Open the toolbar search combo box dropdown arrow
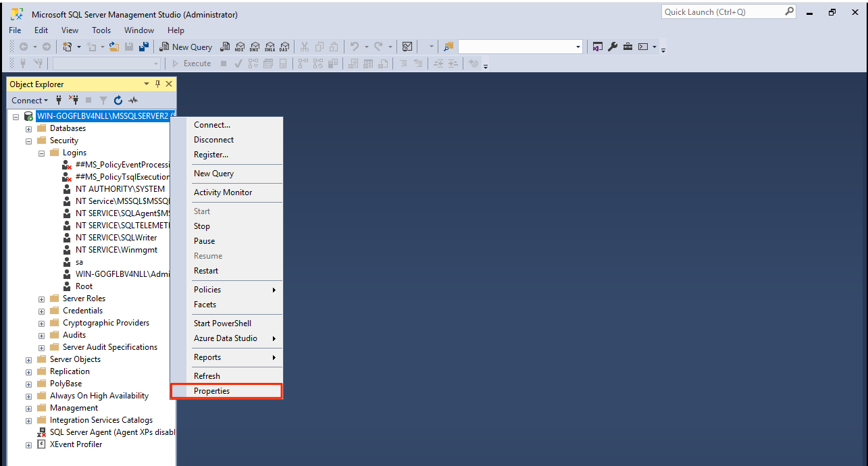The width and height of the screenshot is (868, 466). click(x=578, y=47)
